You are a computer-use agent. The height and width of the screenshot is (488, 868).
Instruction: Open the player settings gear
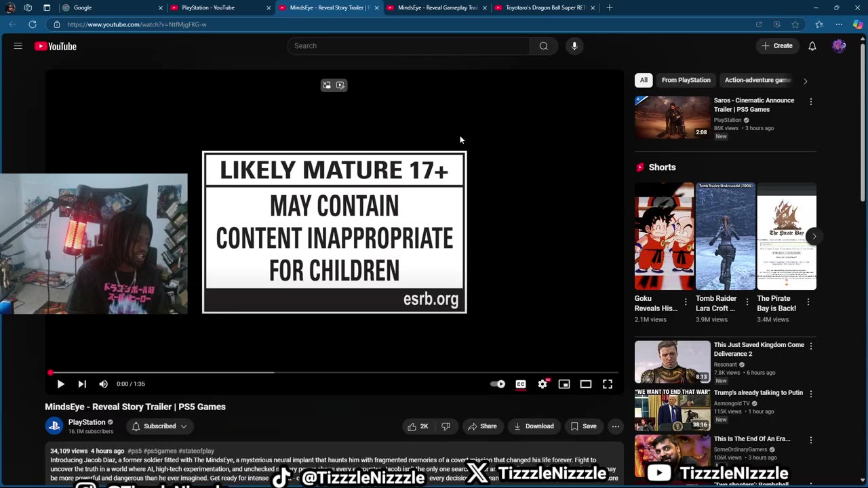pos(542,384)
